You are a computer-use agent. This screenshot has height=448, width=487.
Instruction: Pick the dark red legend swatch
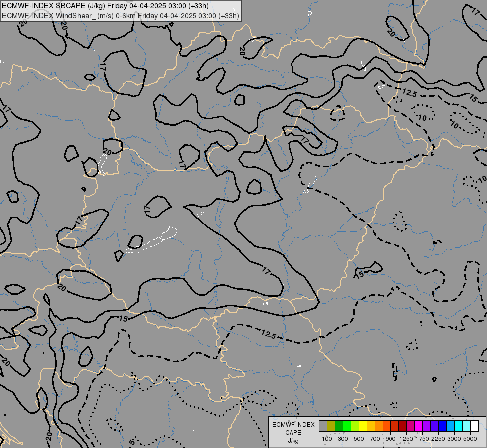point(402,426)
